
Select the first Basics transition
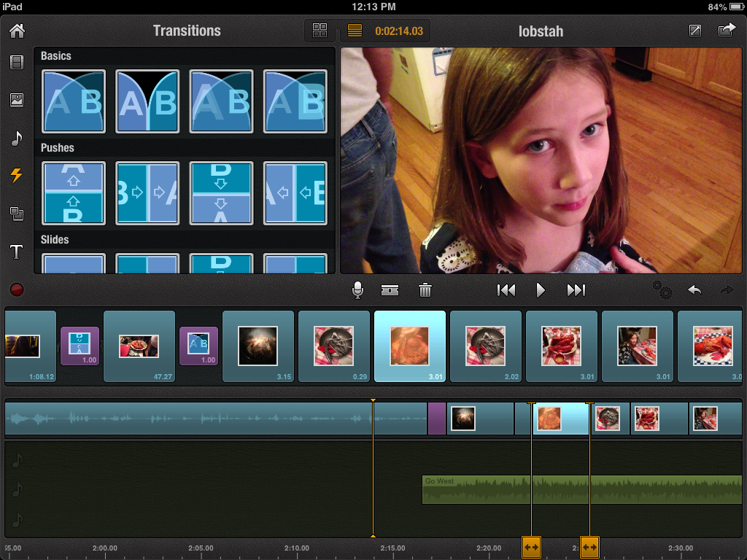(74, 101)
